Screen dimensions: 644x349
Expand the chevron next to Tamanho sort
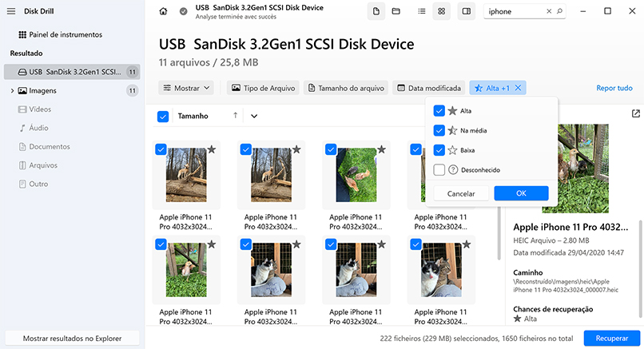(254, 116)
